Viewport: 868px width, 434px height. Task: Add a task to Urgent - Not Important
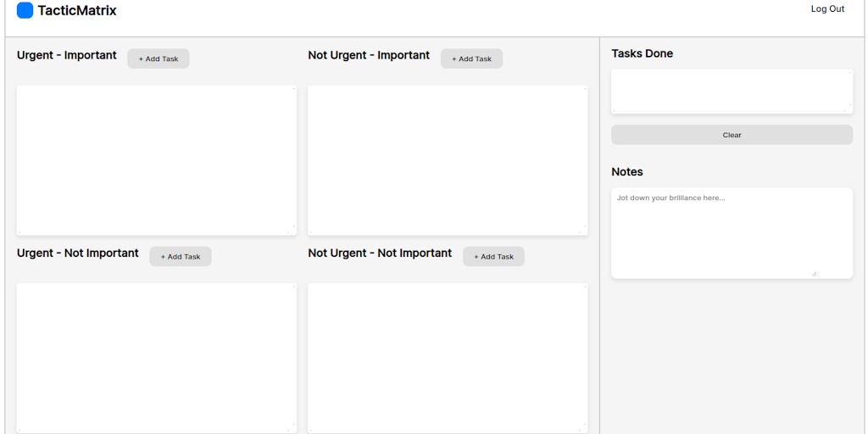[181, 256]
